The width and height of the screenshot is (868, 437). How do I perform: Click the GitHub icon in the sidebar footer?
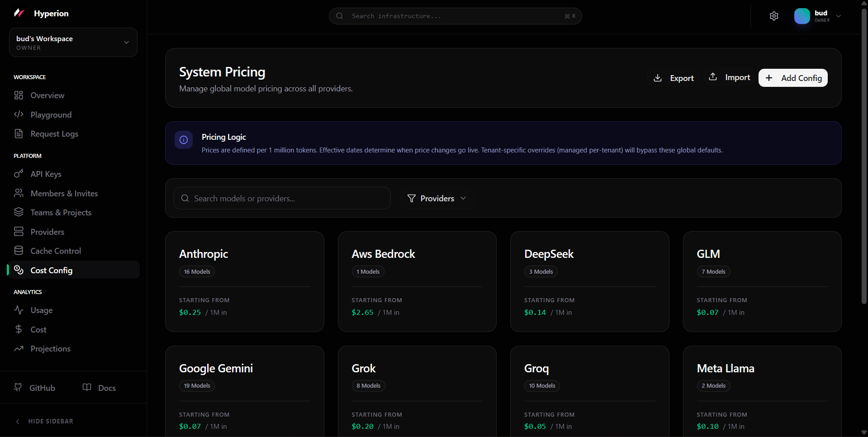pyautogui.click(x=18, y=387)
